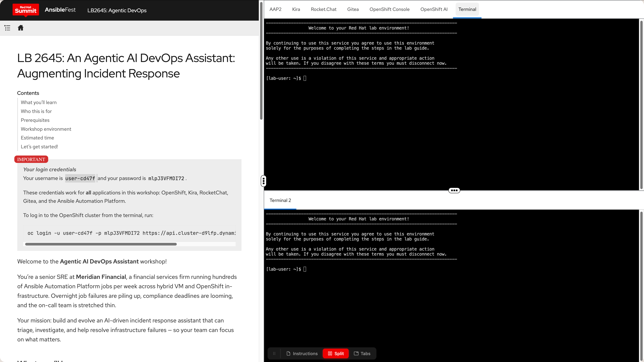
Task: Select the Split layout mode
Action: pyautogui.click(x=336, y=353)
